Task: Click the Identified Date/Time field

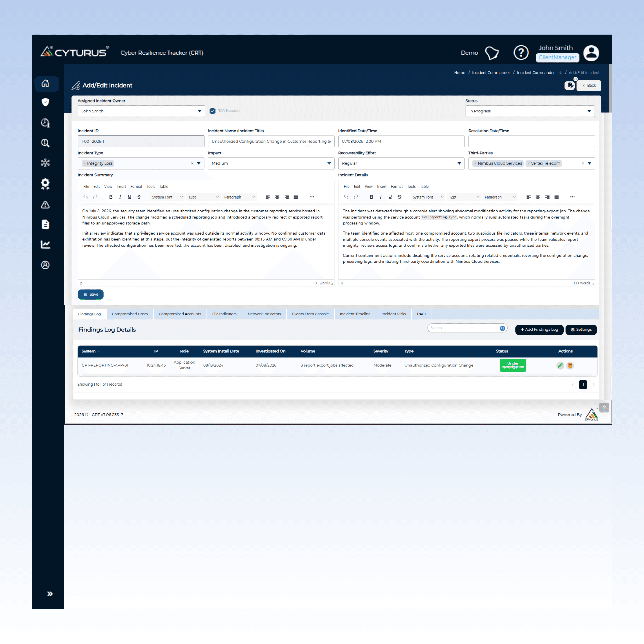Action: click(401, 141)
